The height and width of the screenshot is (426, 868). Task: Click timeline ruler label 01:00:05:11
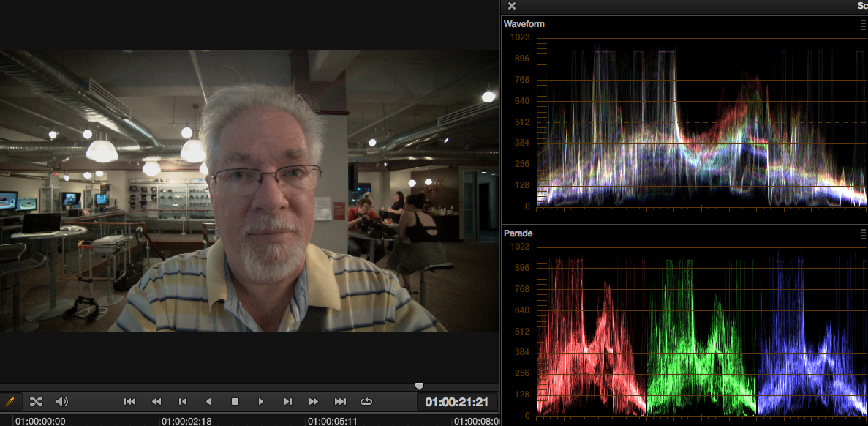tap(333, 421)
